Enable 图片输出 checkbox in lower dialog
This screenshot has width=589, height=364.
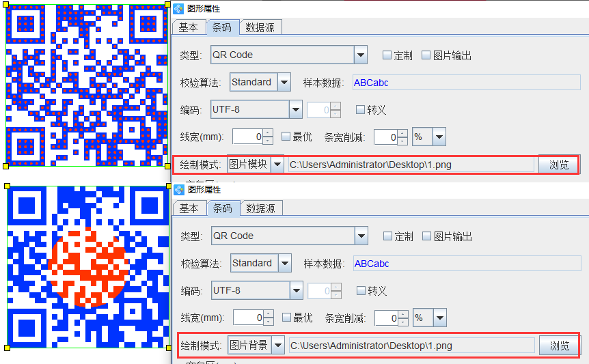pyautogui.click(x=427, y=236)
